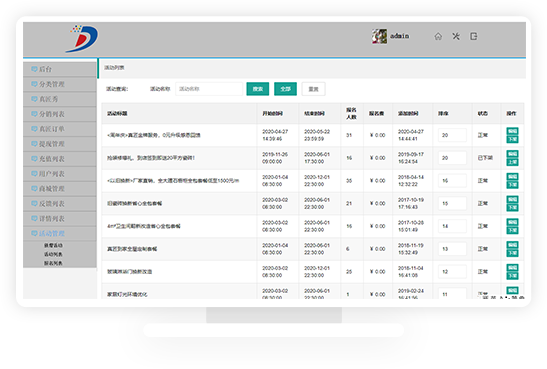The height and width of the screenshot is (369, 547).
Task: Focus the sort field showing 12
Action: pyautogui.click(x=452, y=271)
